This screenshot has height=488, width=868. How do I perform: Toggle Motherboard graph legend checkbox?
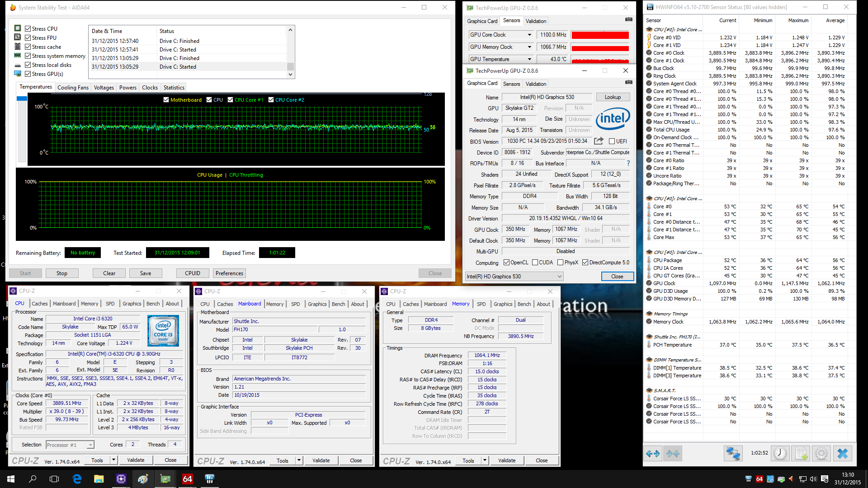click(166, 100)
